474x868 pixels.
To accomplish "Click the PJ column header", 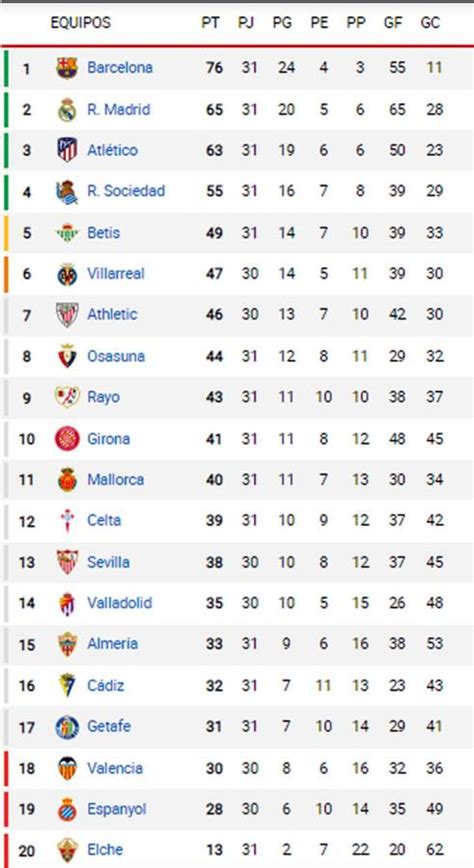I will click(246, 23).
